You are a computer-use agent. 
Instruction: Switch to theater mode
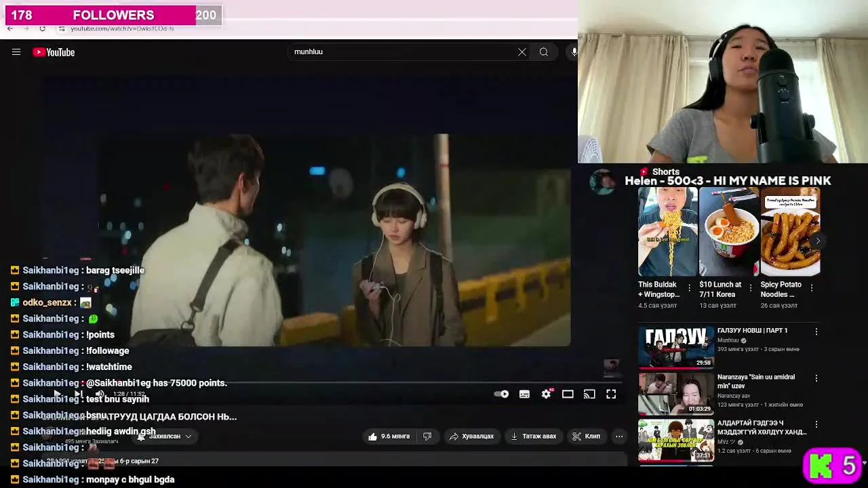[568, 394]
